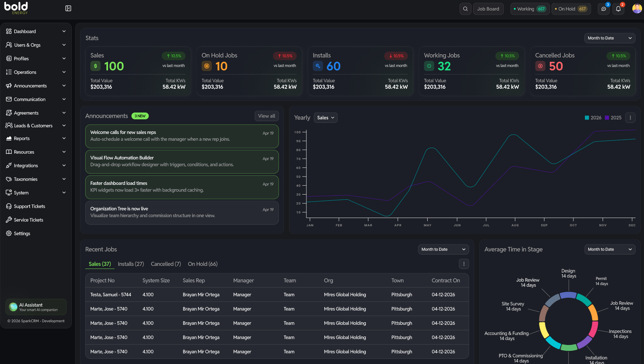644x364 pixels.
Task: Expand the Reports menu chevron
Action: click(x=64, y=138)
